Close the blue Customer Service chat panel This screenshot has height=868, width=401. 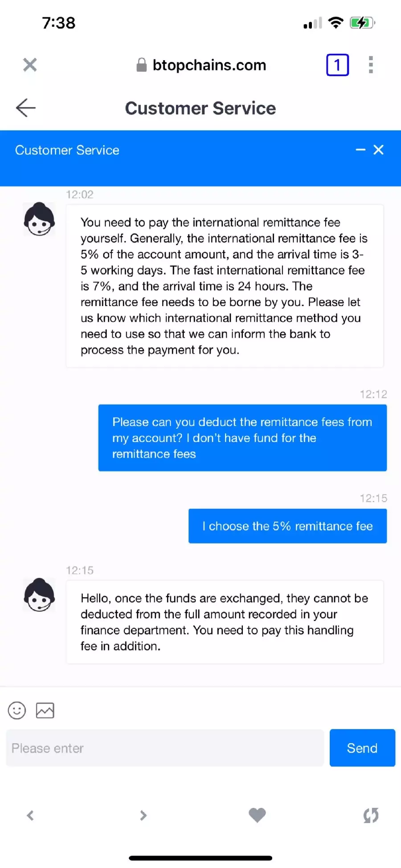pyautogui.click(x=379, y=150)
